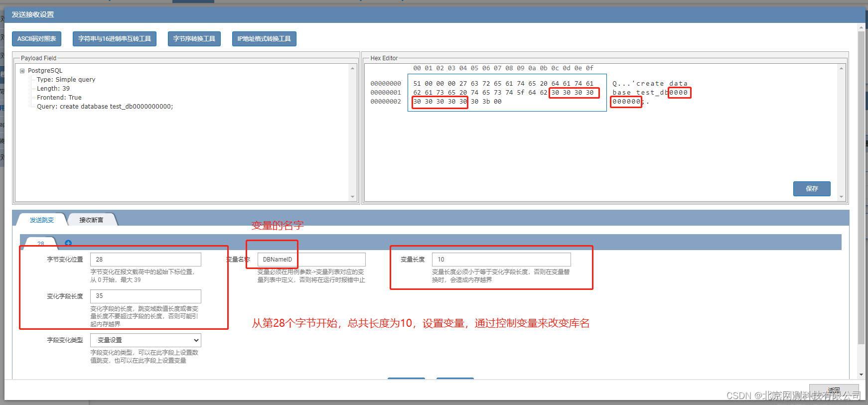868x405 pixels.
Task: Click the first hex byte 51
Action: coord(417,84)
